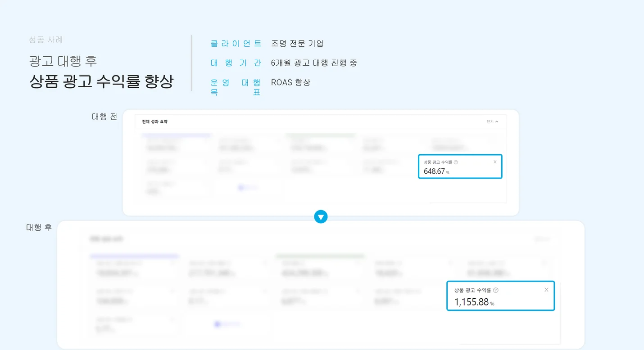Viewport: 644px width, 350px height.
Task: Click the 전체 성과 요약 panel title
Action: [x=154, y=121]
